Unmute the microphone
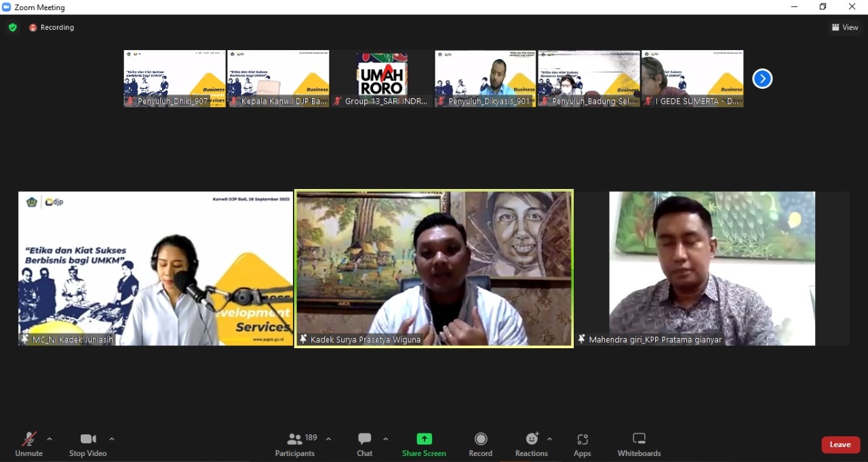 point(28,444)
